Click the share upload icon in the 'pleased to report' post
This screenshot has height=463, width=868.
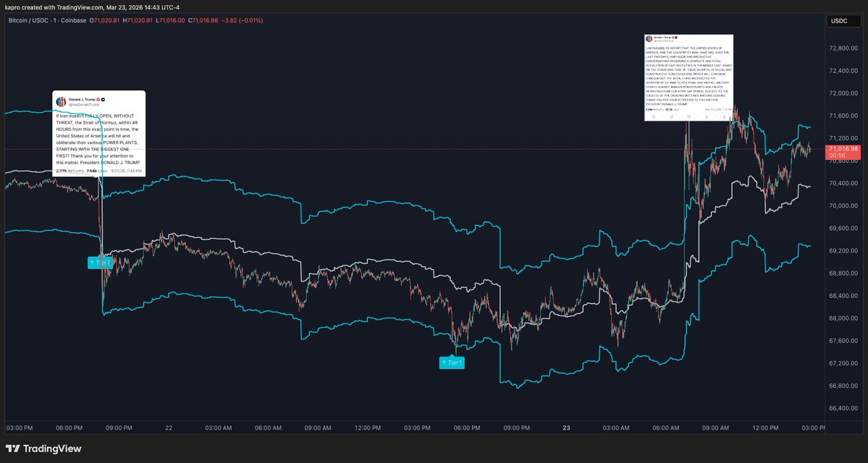pos(724,116)
